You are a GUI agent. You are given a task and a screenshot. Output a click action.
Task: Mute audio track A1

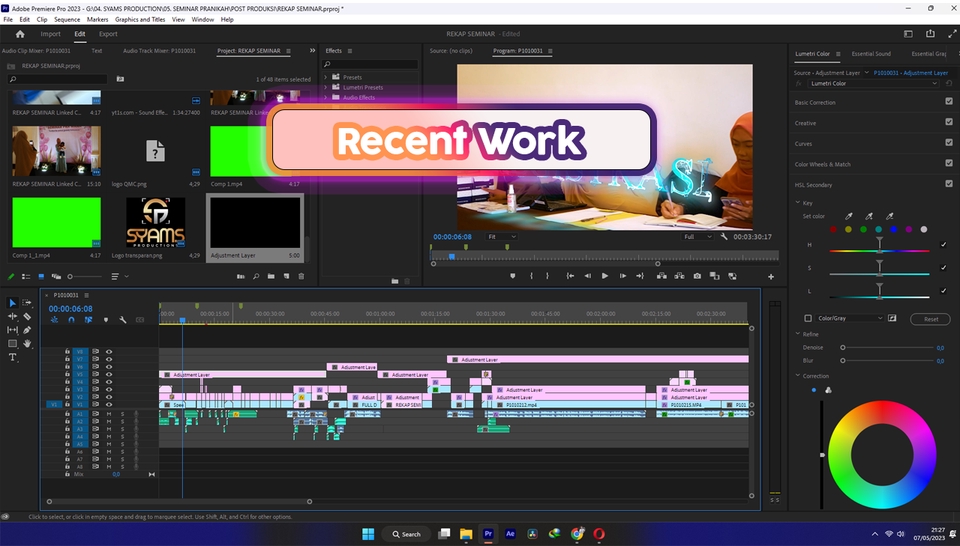click(109, 414)
